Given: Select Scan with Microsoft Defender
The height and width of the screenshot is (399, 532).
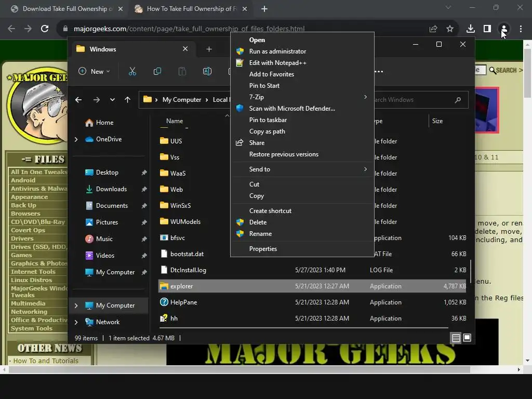Looking at the screenshot, I should click(x=302, y=109).
